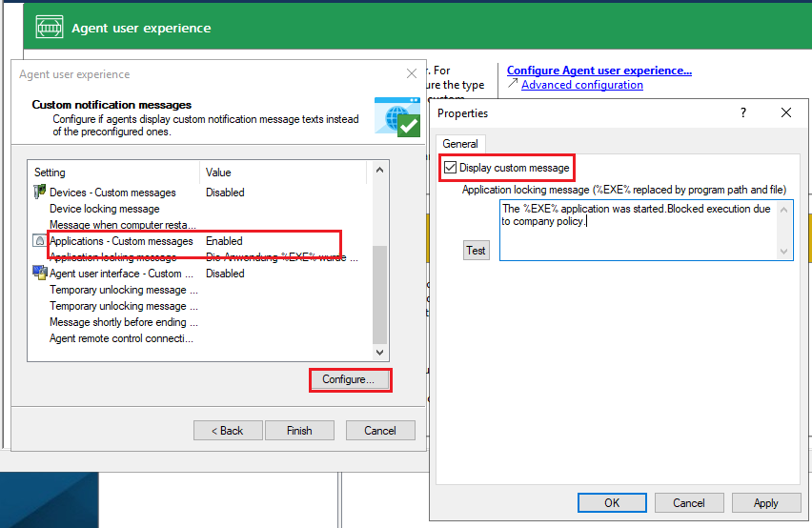Click the Agent user experience header icon
Image resolution: width=812 pixels, height=528 pixels.
[49, 29]
